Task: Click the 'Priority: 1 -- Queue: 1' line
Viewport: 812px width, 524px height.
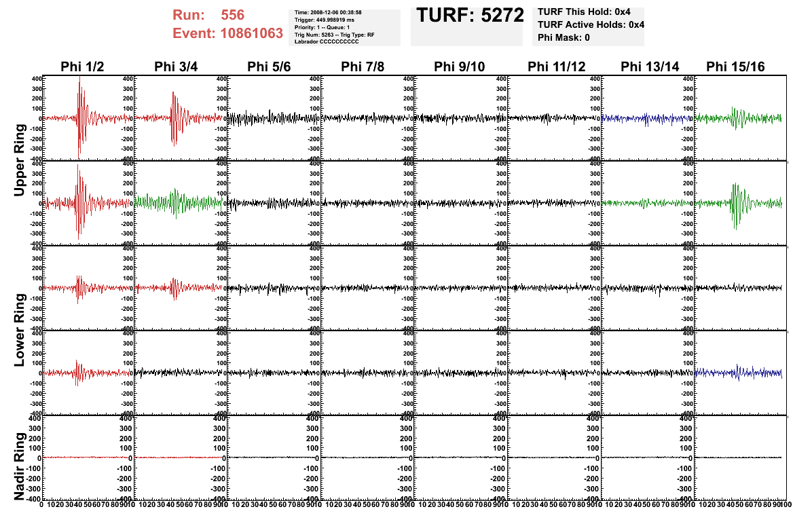Action: [x=322, y=27]
